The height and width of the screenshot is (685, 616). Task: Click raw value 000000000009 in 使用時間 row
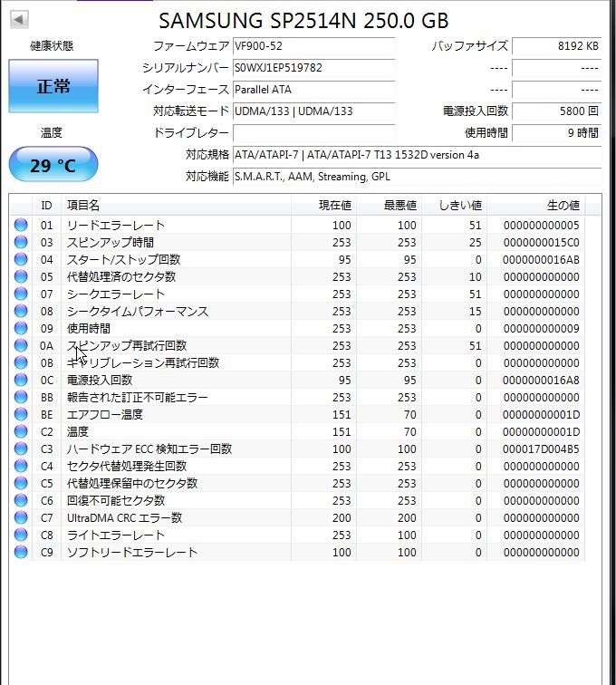click(542, 328)
